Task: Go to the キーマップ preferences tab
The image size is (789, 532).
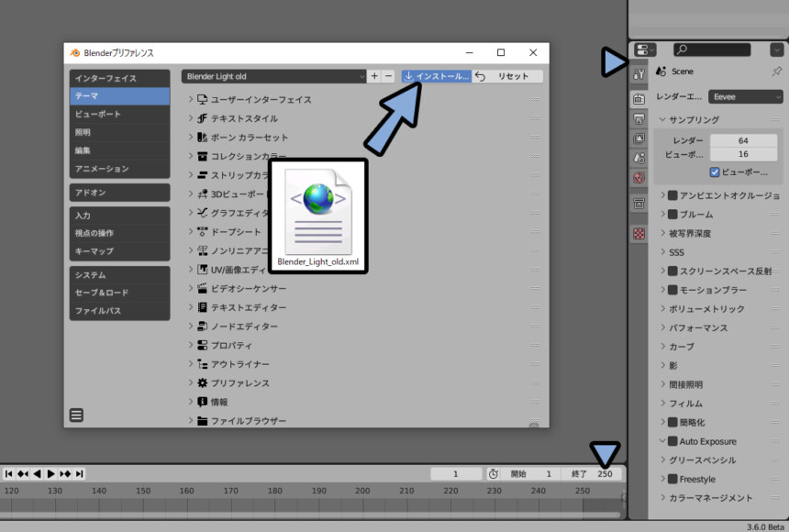Action: click(120, 251)
